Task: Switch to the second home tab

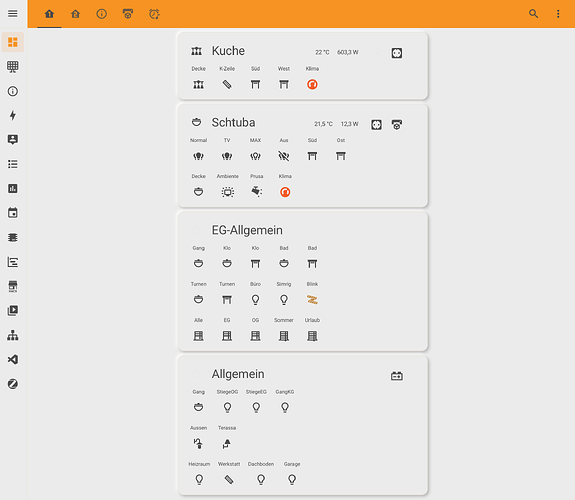Action: (x=76, y=14)
